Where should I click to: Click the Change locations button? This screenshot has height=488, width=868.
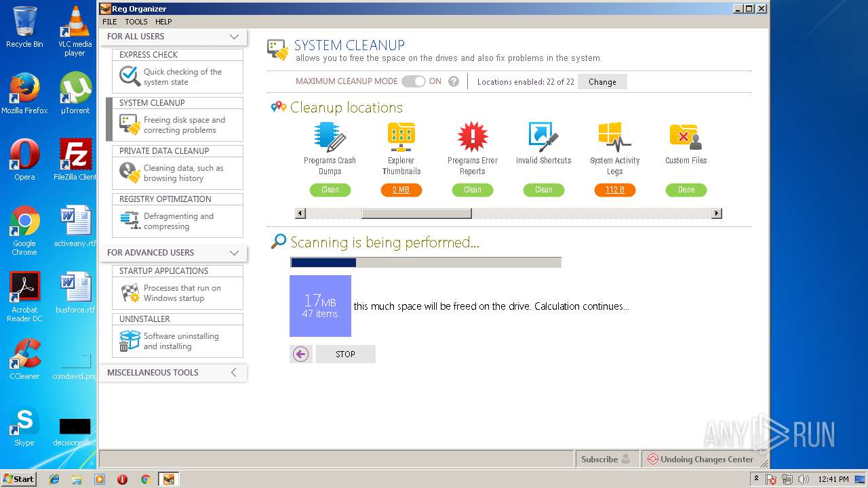pos(602,81)
